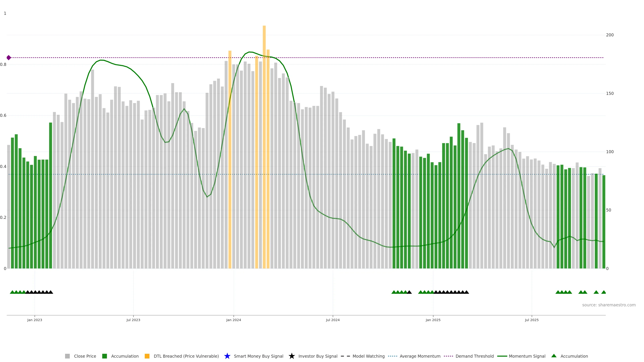This screenshot has width=644, height=362.
Task: Click the Jul 2025 axis label
Action: [x=531, y=320]
